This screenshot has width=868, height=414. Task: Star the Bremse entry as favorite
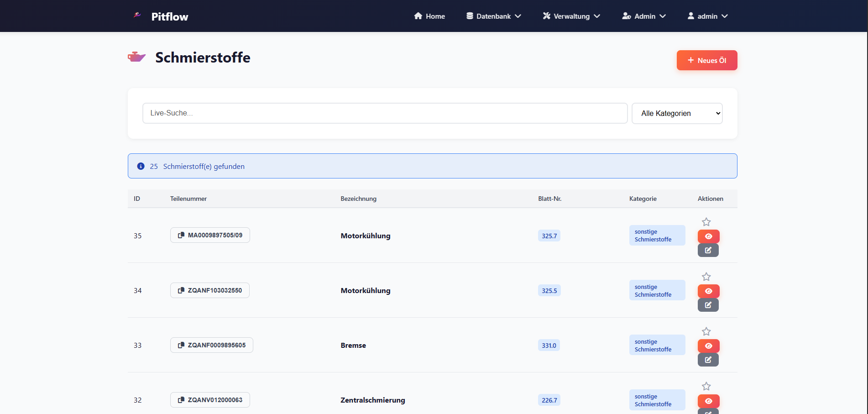[706, 331]
